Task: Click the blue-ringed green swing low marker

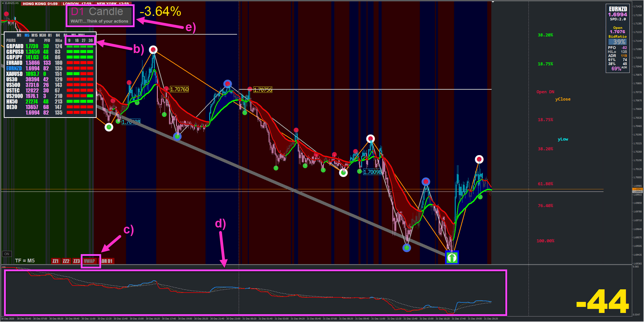Action: pos(177,136)
